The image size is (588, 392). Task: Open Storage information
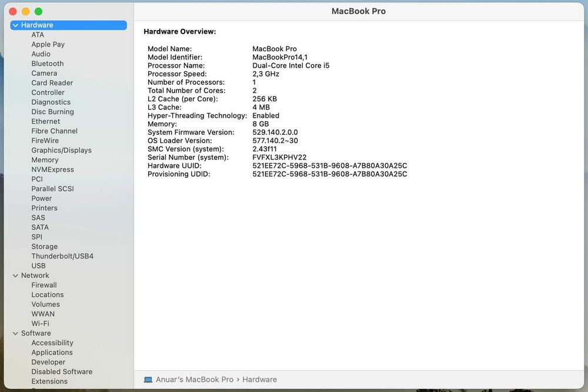click(44, 247)
